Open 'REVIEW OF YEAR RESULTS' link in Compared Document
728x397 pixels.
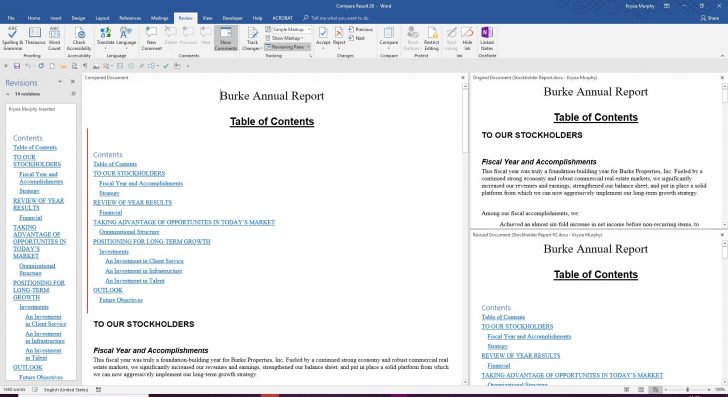[132, 203]
